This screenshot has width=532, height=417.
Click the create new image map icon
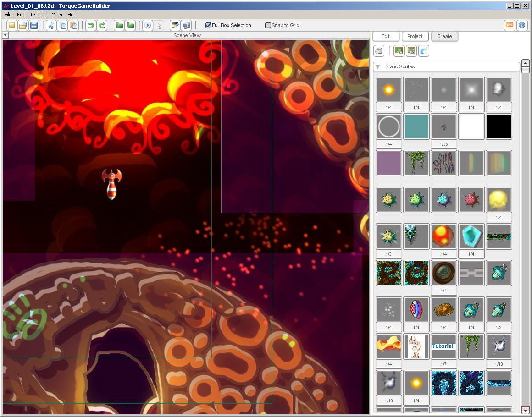[399, 51]
